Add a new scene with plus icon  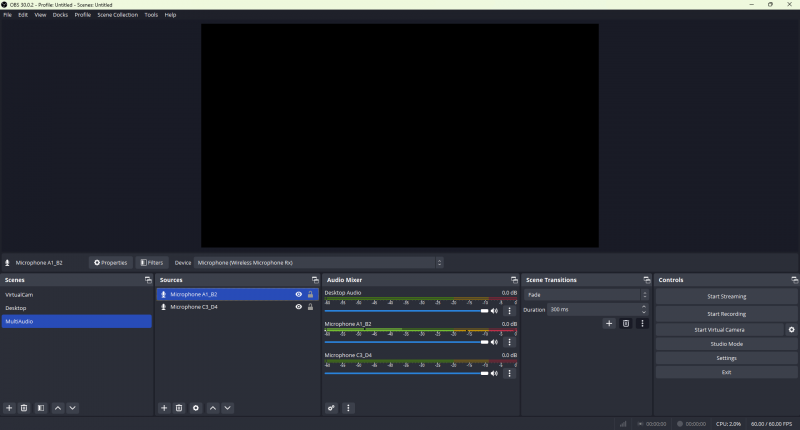pyautogui.click(x=9, y=408)
